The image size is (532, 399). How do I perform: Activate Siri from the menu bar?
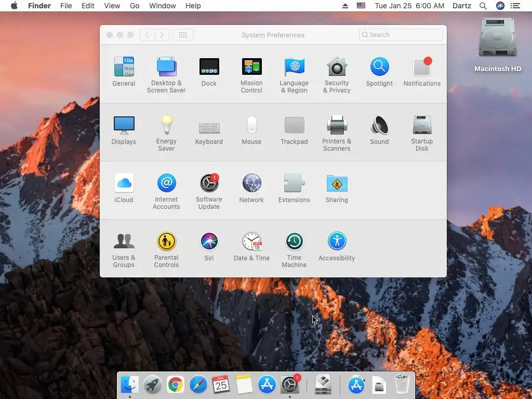point(500,6)
